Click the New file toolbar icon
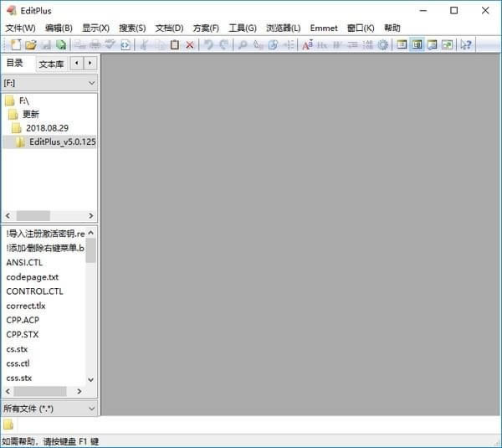The height and width of the screenshot is (448, 502). 16,44
